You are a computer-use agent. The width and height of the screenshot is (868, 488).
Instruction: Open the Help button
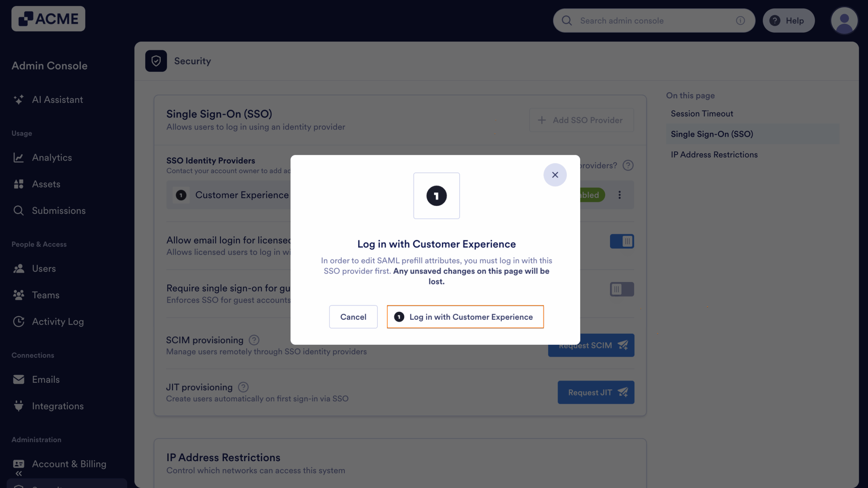click(x=788, y=21)
